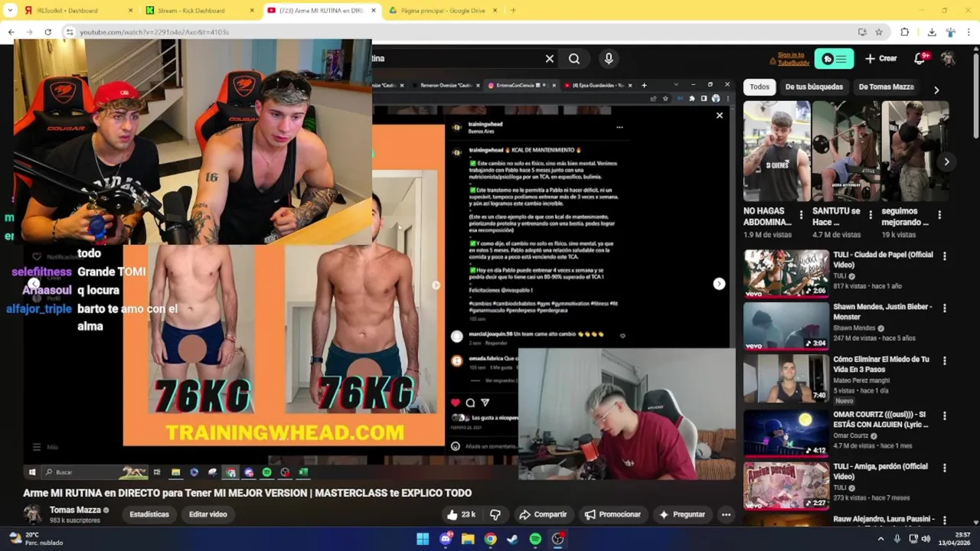
Task: Bookmark this page with the star icon
Action: tap(879, 32)
